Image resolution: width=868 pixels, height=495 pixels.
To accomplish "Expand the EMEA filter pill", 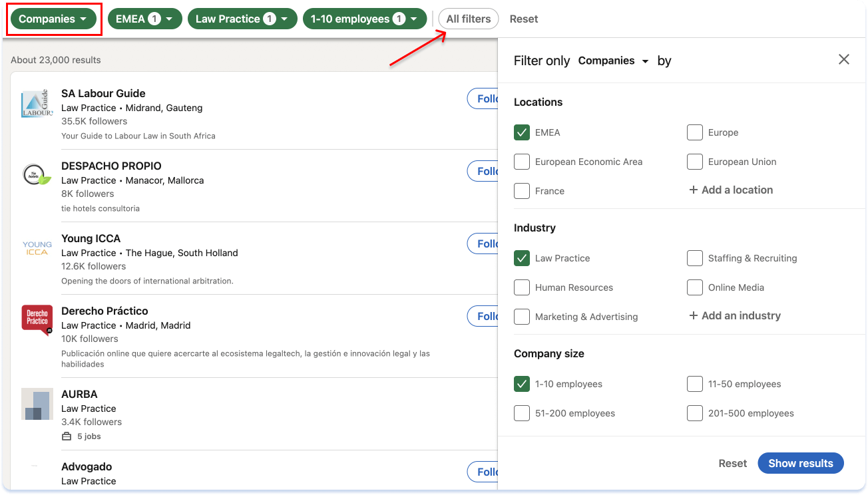I will point(144,19).
